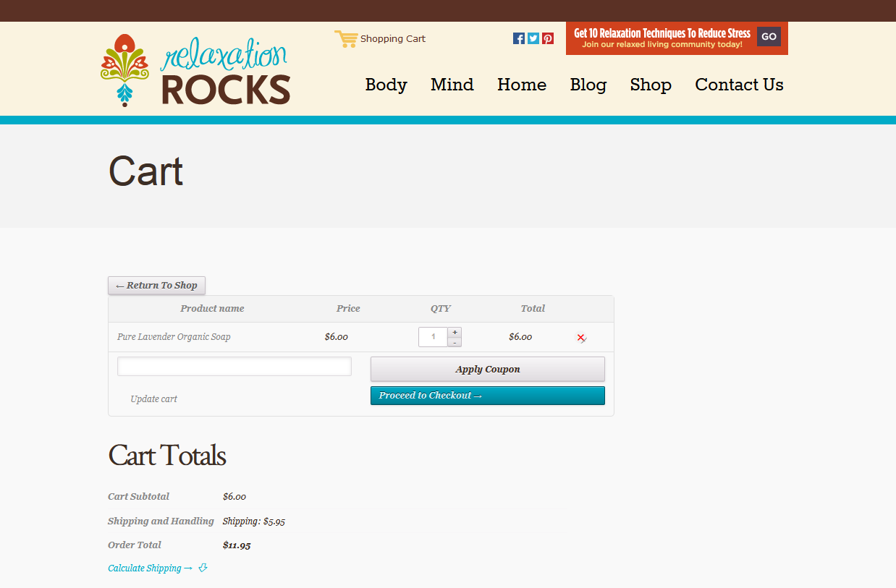Remove Pure Lavender Organic Soap from cart

pyautogui.click(x=580, y=338)
